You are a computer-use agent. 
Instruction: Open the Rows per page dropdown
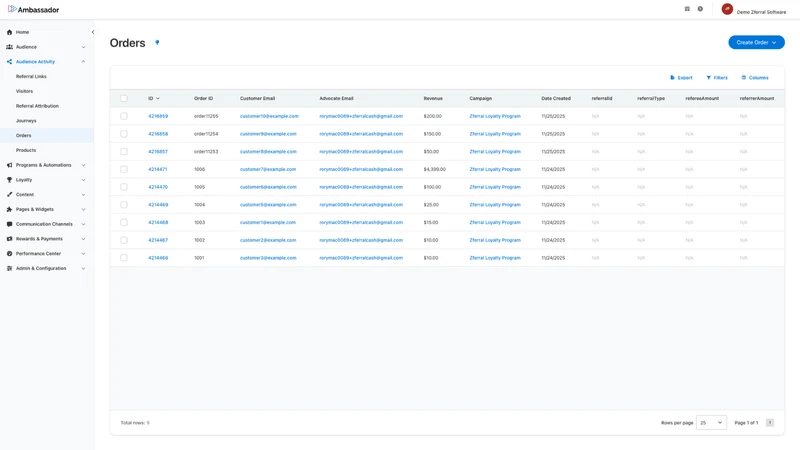[711, 423]
